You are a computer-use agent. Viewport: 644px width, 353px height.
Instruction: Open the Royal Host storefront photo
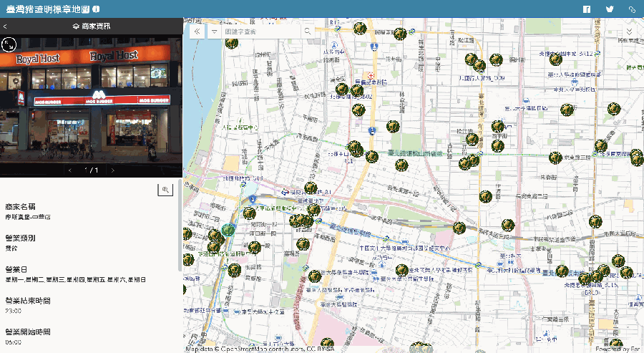click(91, 100)
